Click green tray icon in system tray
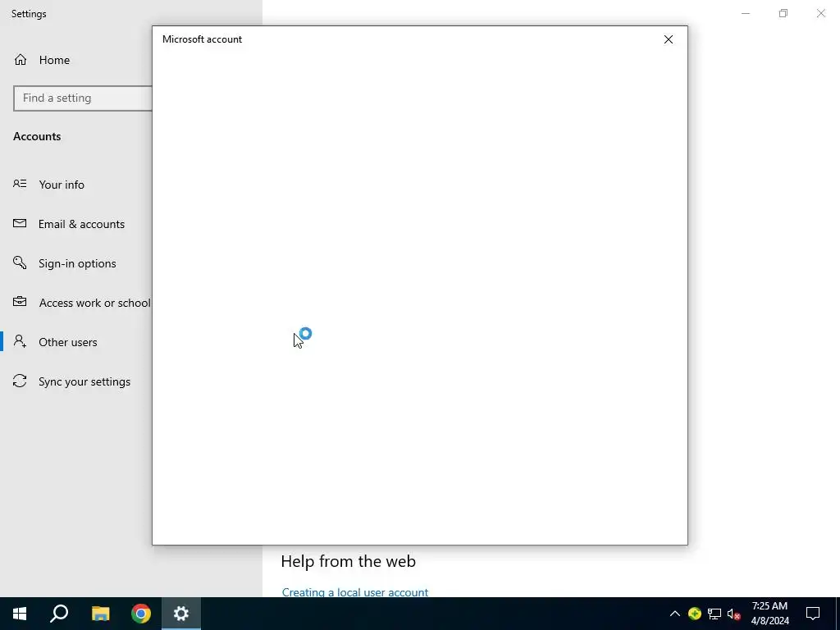Viewport: 840px width, 630px height. tap(694, 614)
